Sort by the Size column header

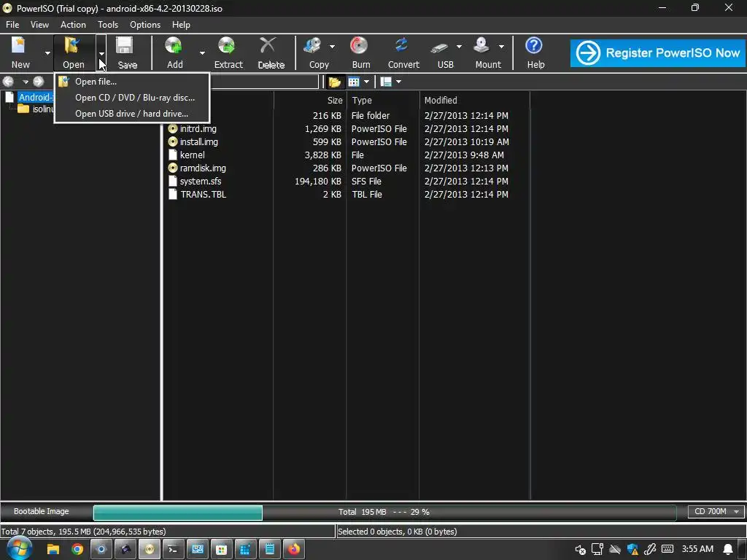point(309,101)
